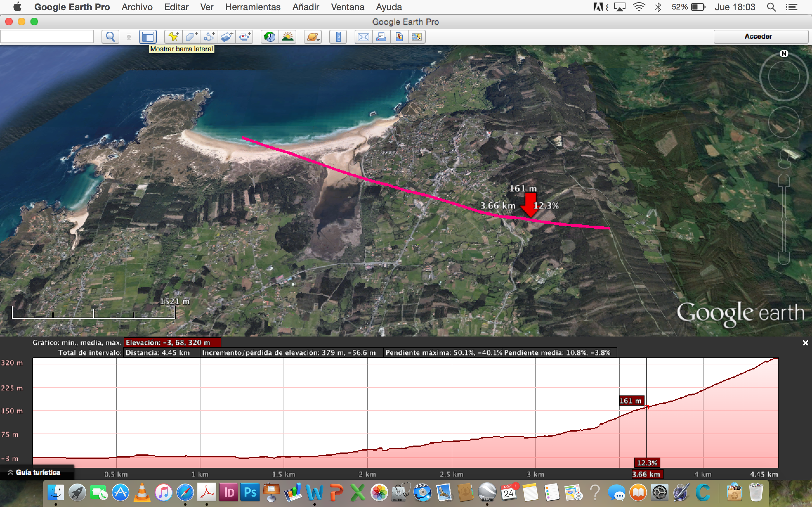Click the Acceder sign-in button

(758, 36)
